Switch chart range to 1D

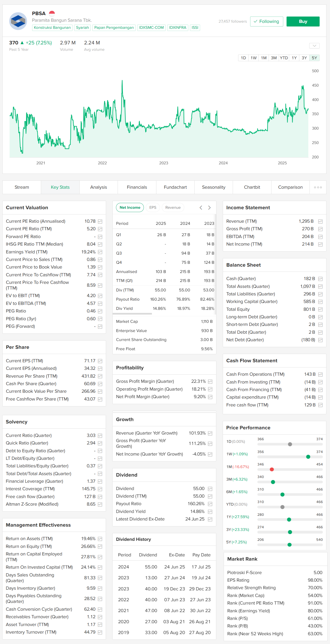coord(243,58)
